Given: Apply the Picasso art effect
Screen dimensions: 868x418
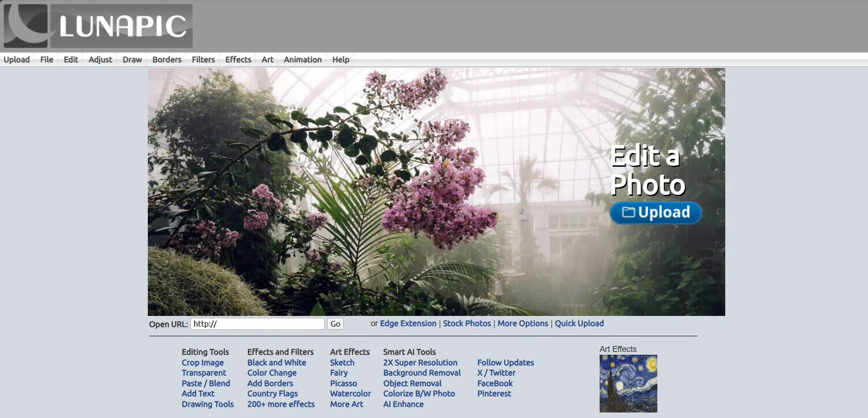Looking at the screenshot, I should coord(343,383).
